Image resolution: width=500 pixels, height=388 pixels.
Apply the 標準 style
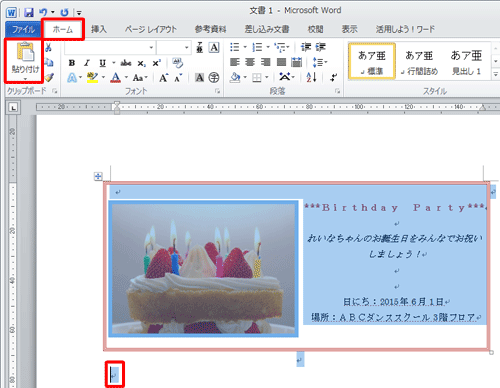point(372,61)
